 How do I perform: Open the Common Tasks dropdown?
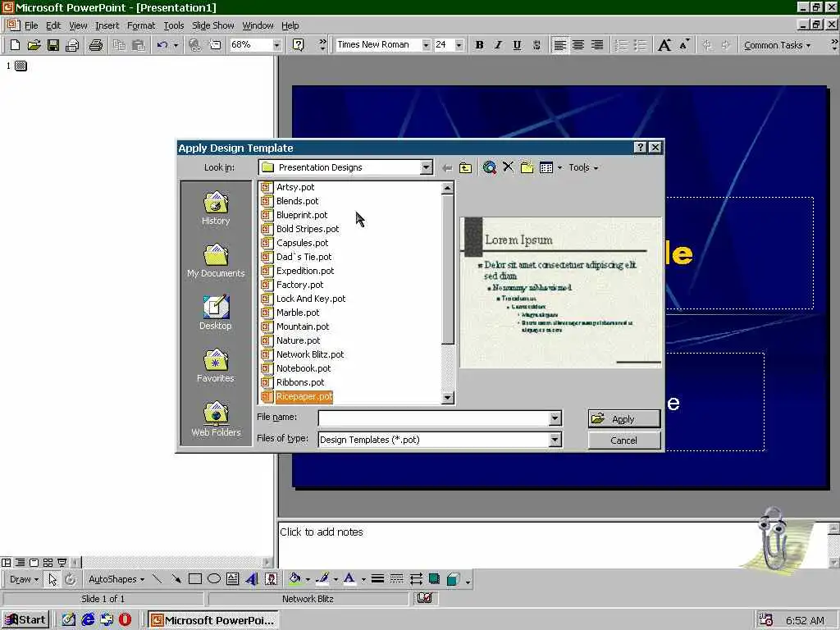point(777,46)
